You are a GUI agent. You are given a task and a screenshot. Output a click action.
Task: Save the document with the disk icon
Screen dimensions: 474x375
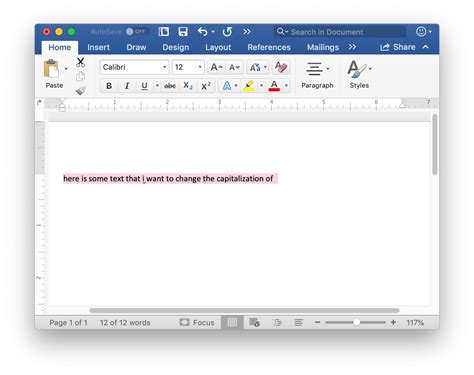[x=183, y=32]
